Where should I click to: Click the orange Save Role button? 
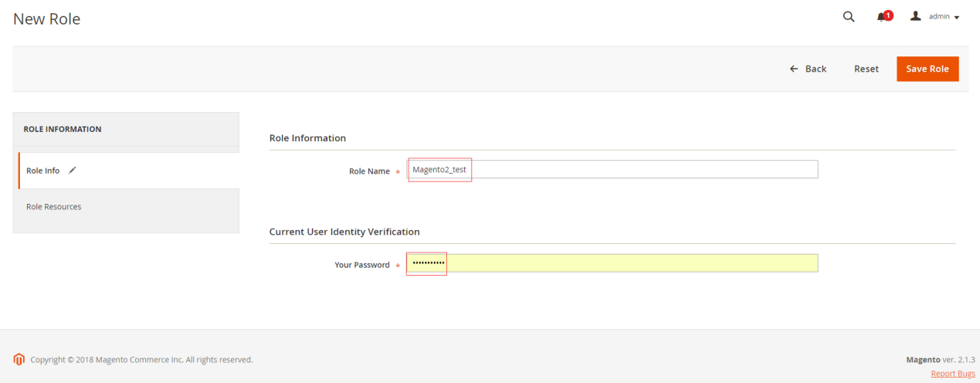point(927,69)
